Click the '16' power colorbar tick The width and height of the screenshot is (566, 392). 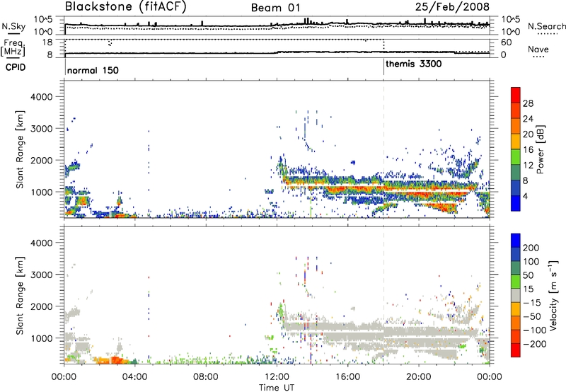tap(528, 150)
